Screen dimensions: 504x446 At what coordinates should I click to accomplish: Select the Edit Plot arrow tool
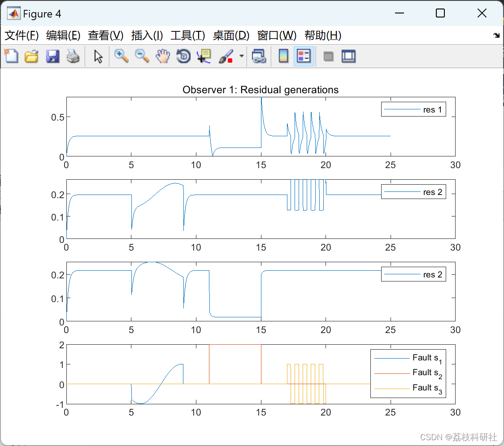click(98, 56)
